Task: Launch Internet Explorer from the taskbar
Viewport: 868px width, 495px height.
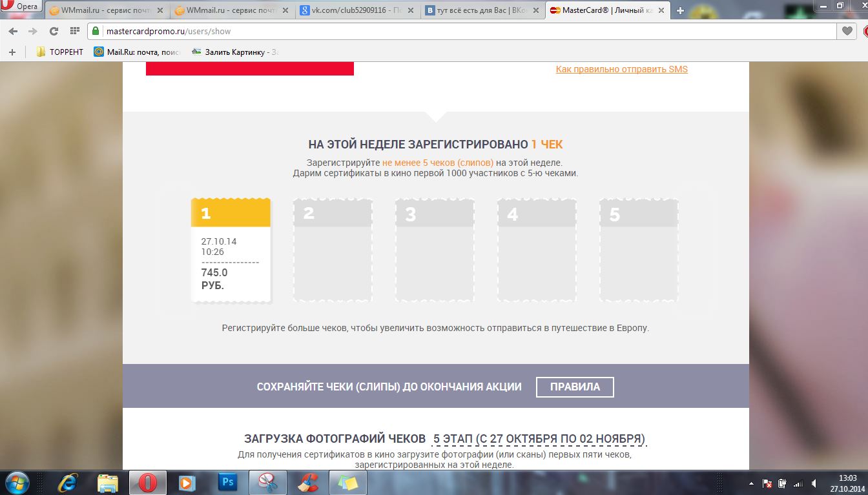Action: click(68, 483)
